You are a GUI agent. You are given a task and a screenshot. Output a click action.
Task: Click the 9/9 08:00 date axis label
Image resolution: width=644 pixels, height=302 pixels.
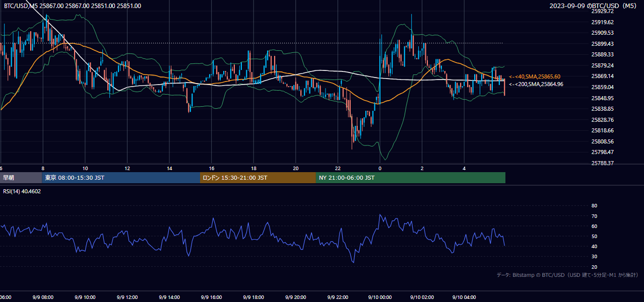(43, 297)
